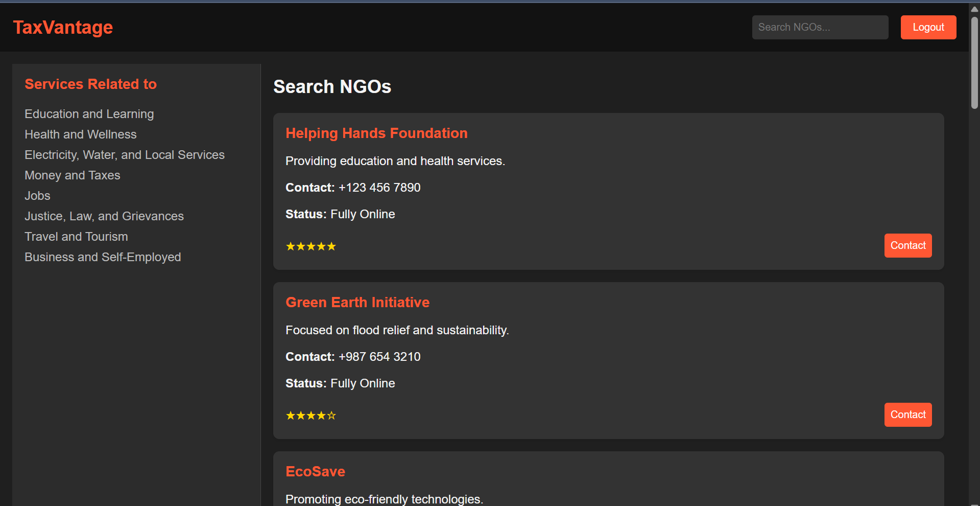Focus the Search NGOs input field
980x506 pixels.
pyautogui.click(x=820, y=27)
